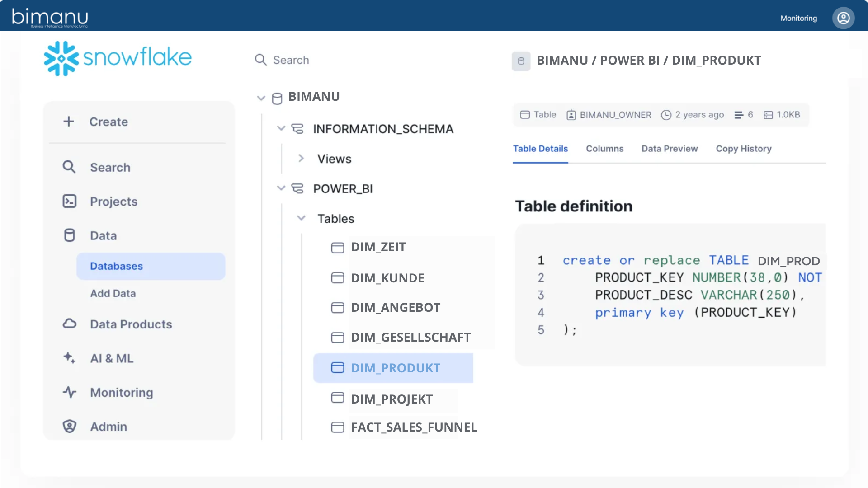Open Monitoring link in top header
This screenshot has width=868, height=488.
point(799,19)
